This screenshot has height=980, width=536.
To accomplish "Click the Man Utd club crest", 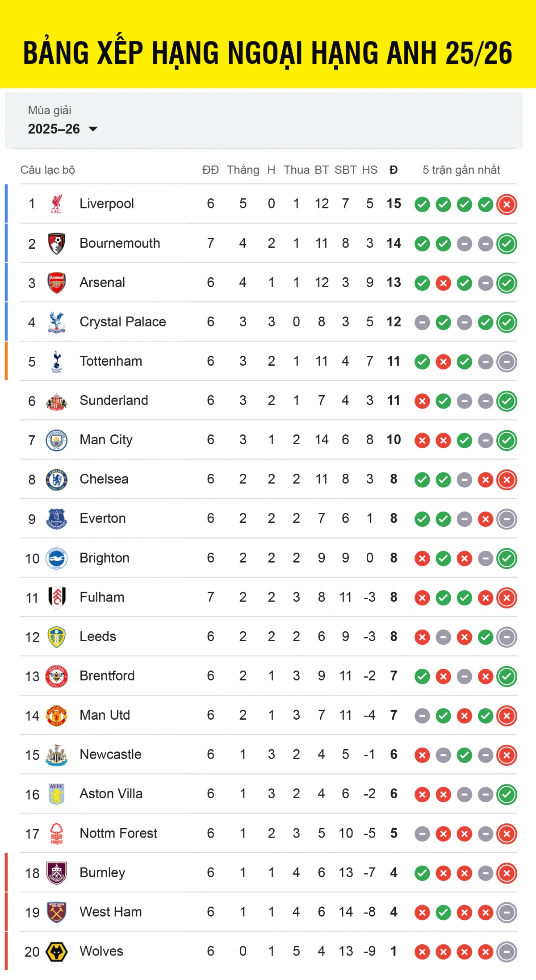I will pyautogui.click(x=56, y=716).
